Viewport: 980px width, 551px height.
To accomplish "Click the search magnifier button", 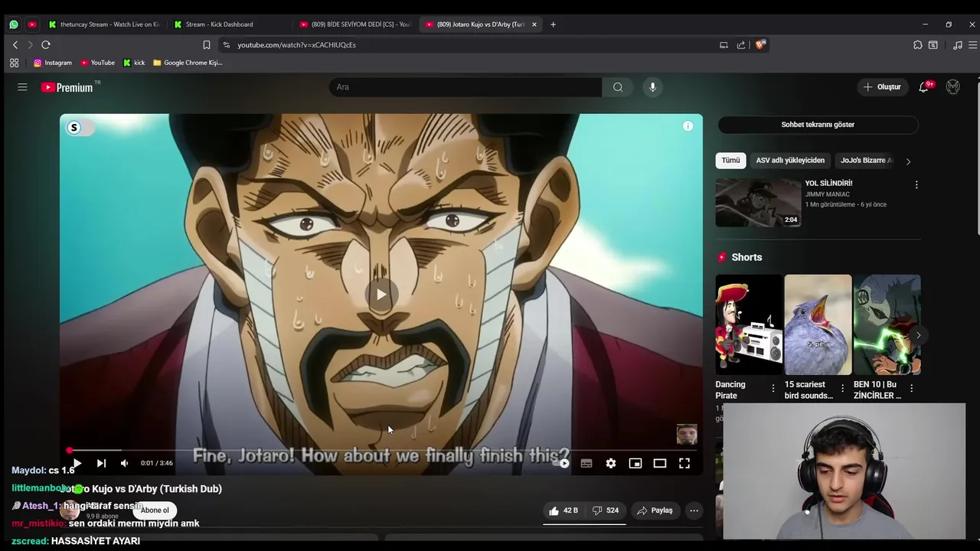I will (618, 87).
